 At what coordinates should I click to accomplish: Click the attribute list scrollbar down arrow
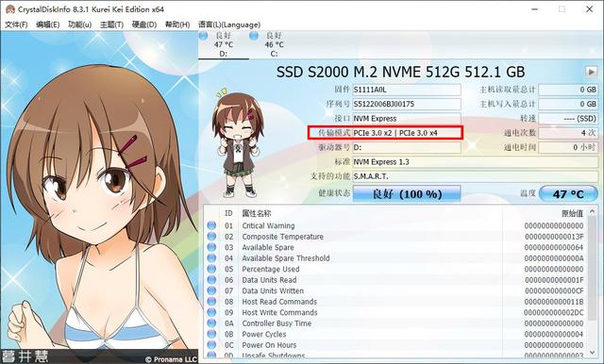click(x=593, y=353)
